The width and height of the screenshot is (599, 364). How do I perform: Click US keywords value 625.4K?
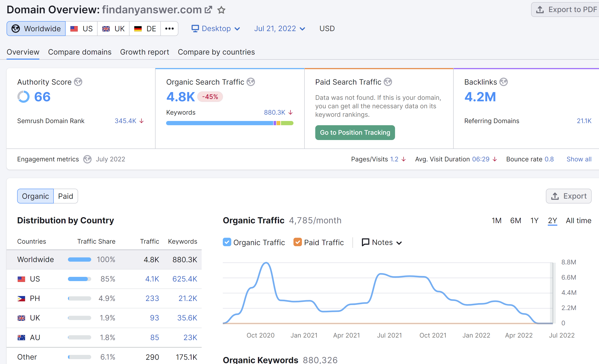tap(185, 279)
